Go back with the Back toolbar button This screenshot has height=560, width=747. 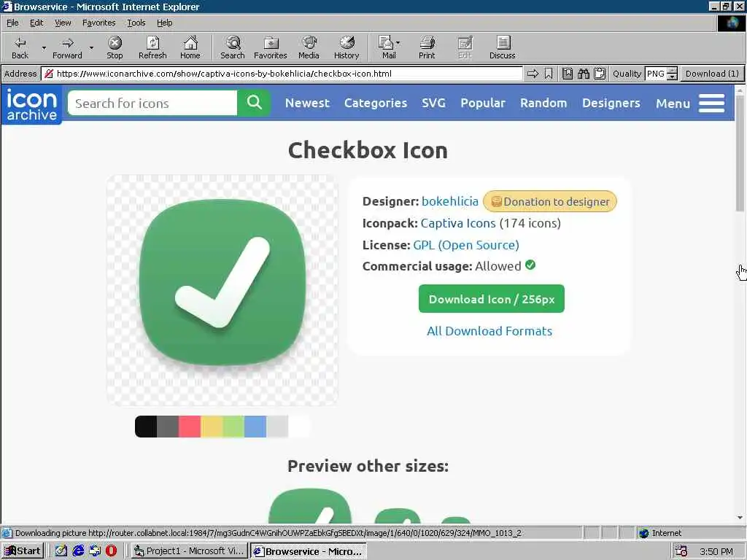[x=20, y=47]
